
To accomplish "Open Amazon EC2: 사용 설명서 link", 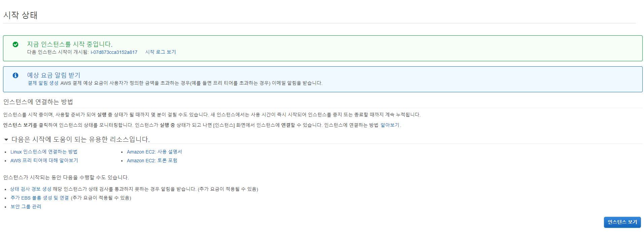I will (154, 152).
